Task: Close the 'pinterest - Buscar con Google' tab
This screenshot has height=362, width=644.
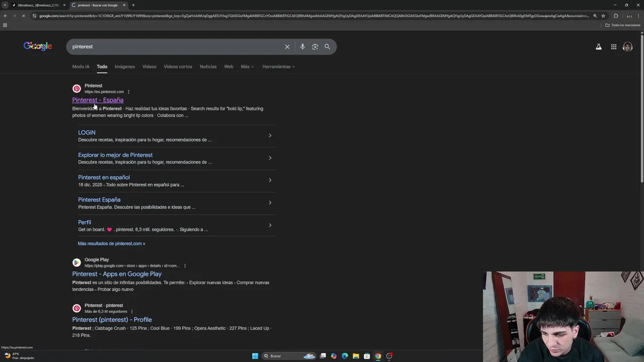Action: click(x=124, y=5)
